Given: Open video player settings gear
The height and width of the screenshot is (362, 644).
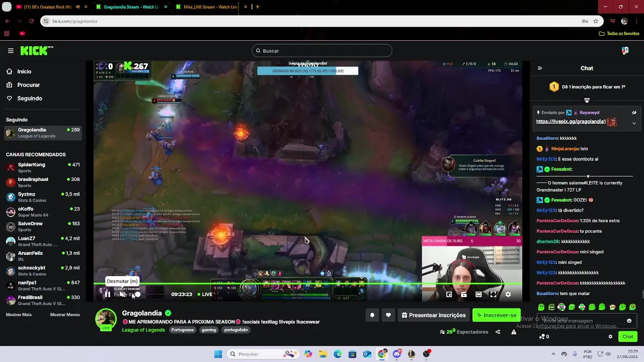Looking at the screenshot, I should pyautogui.click(x=508, y=295).
